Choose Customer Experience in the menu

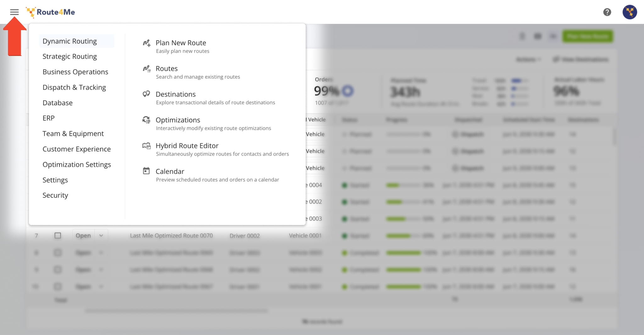(x=76, y=149)
